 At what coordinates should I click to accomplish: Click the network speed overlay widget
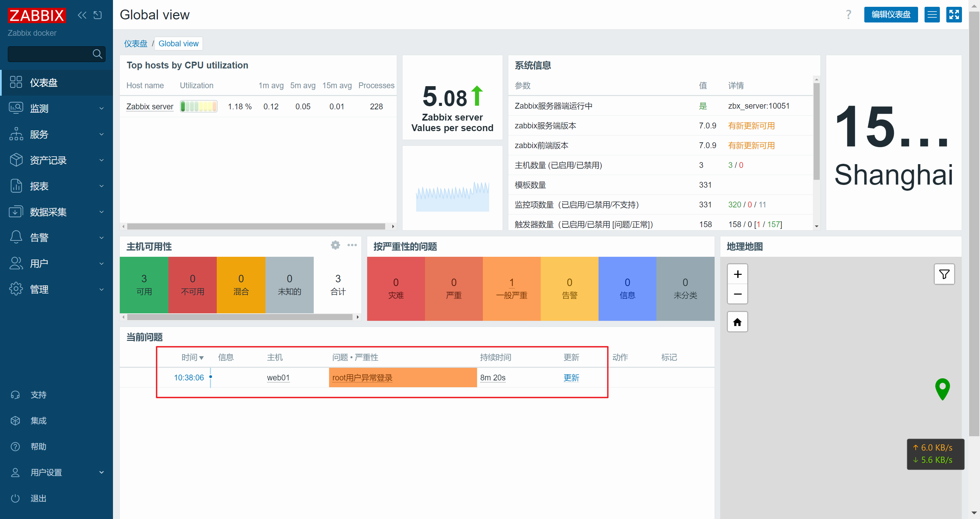click(935, 454)
